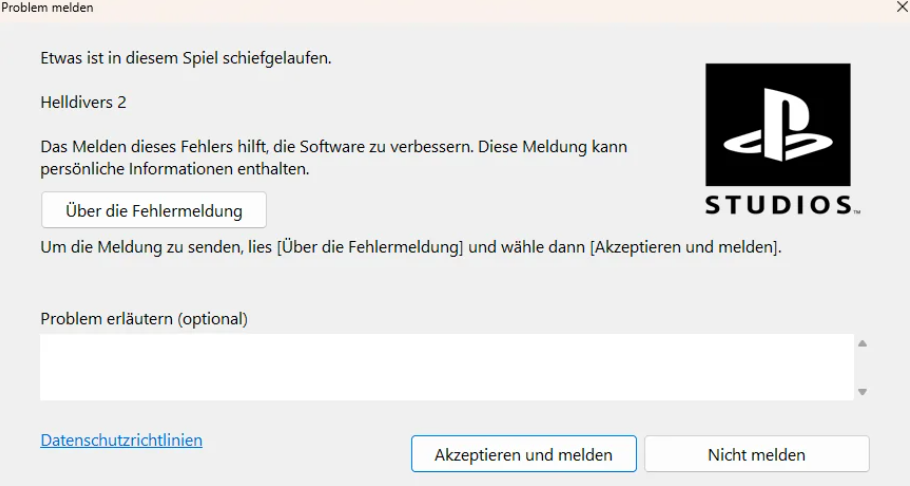Image resolution: width=910 pixels, height=486 pixels.
Task: Close the Problem melden dialog
Action: pos(902,8)
